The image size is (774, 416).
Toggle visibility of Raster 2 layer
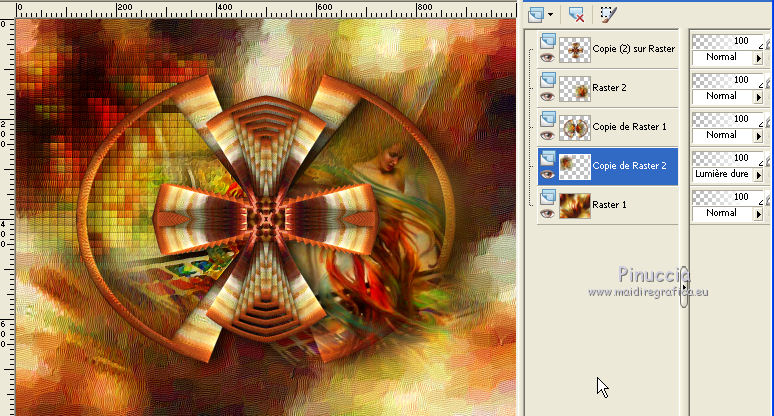point(547,96)
